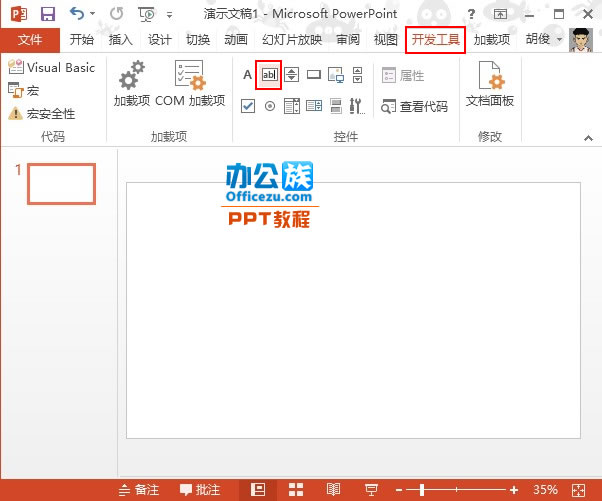Click the PowerPoint logo icon
Viewport: 602px width, 501px height.
pyautogui.click(x=18, y=14)
